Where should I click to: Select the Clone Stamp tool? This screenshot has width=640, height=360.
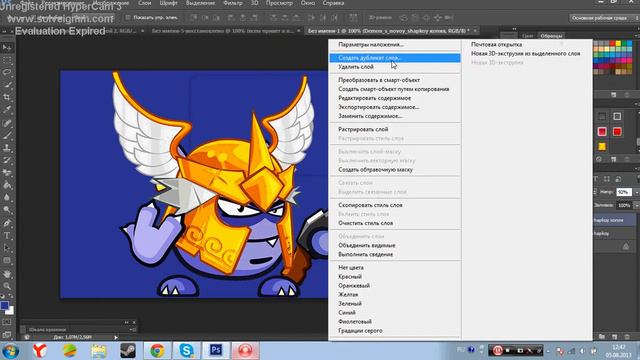click(x=7, y=148)
